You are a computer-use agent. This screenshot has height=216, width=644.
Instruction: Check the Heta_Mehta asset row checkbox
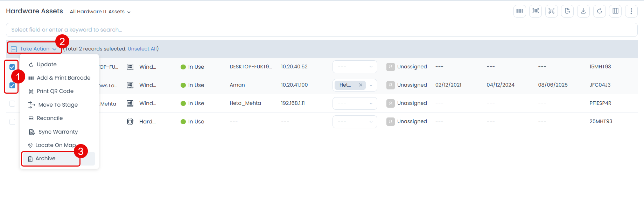tap(12, 103)
